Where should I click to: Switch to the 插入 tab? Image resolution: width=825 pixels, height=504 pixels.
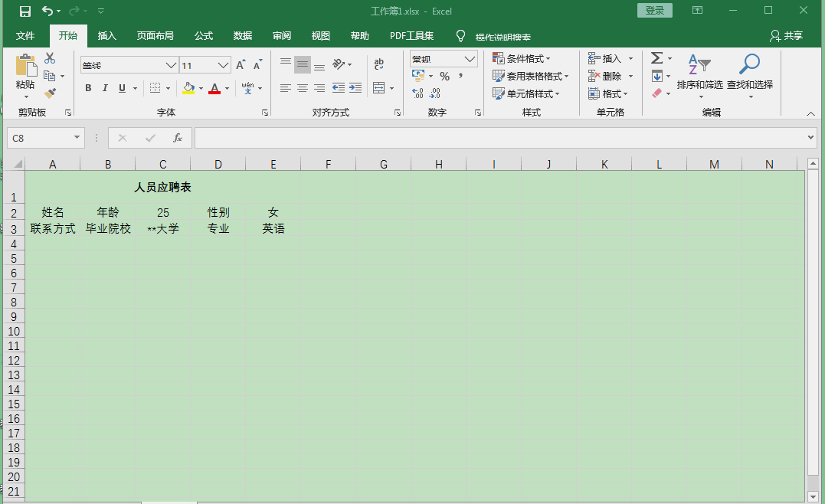click(x=106, y=36)
